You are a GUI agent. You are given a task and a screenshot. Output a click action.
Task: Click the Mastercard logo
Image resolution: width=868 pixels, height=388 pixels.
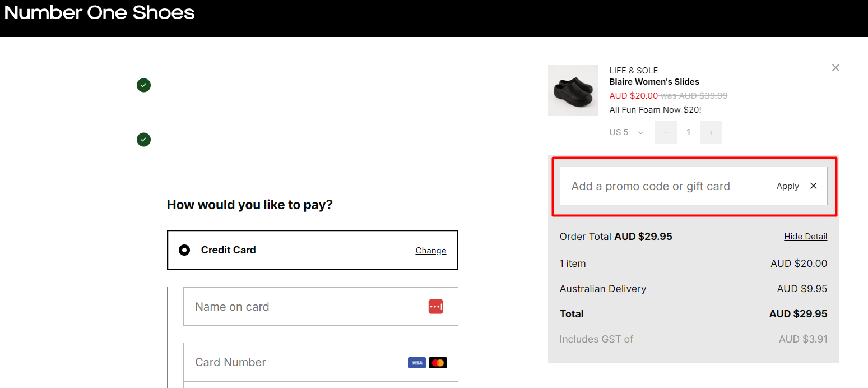click(438, 363)
